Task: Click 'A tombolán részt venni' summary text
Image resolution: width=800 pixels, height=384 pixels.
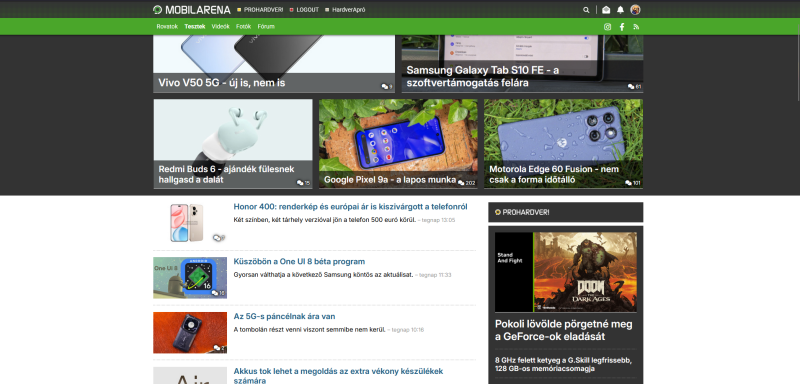Action: click(x=309, y=330)
